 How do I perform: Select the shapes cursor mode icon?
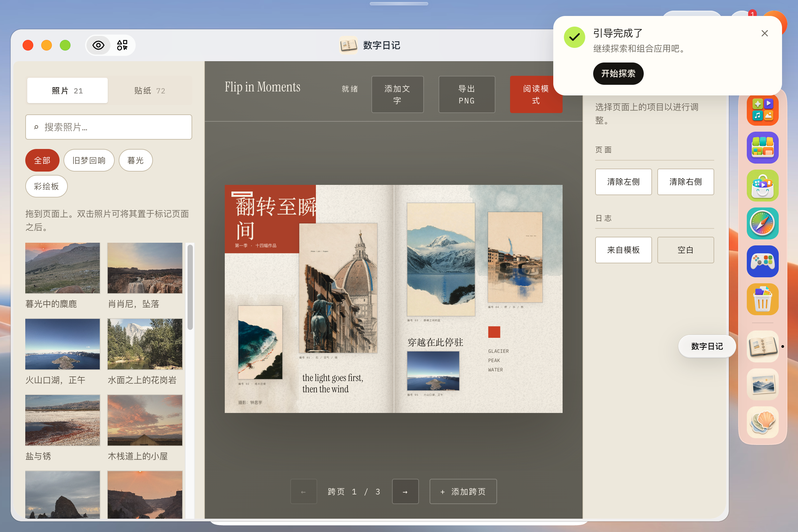tap(122, 45)
